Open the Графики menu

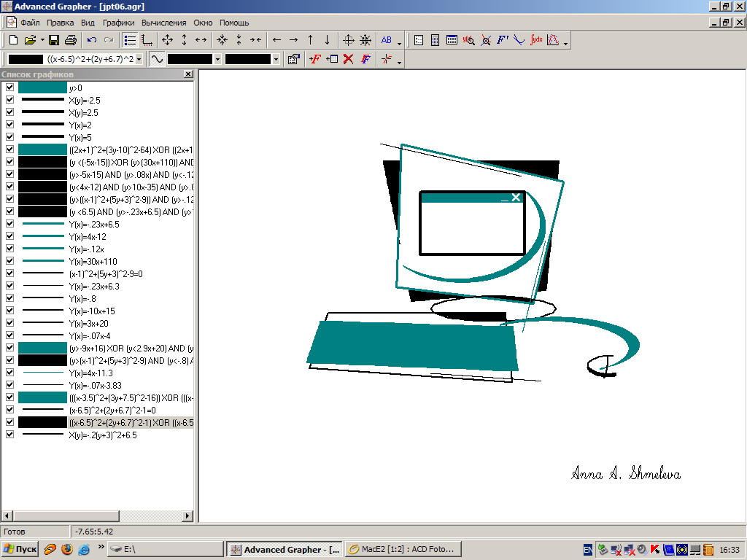118,23
